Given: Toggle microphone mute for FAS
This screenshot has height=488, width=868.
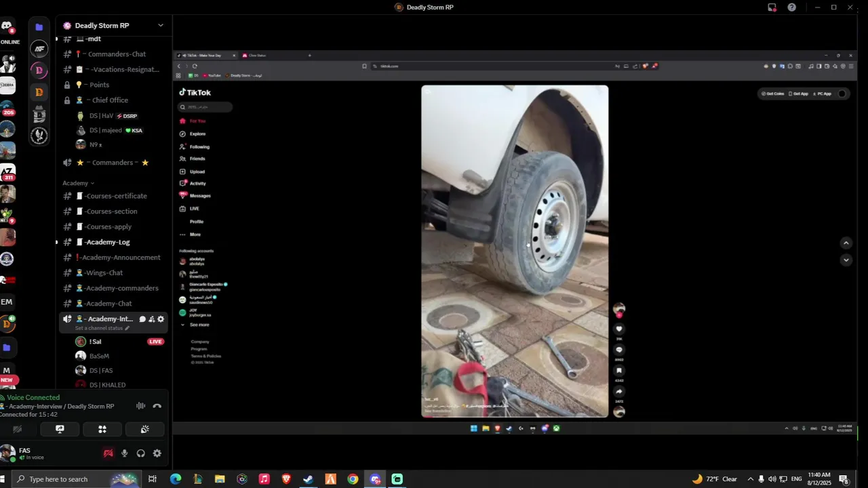Looking at the screenshot, I should tap(124, 453).
